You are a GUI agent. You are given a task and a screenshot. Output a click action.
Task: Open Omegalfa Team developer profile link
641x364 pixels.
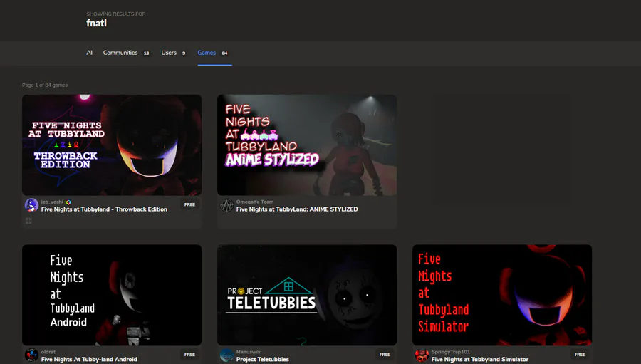255,202
